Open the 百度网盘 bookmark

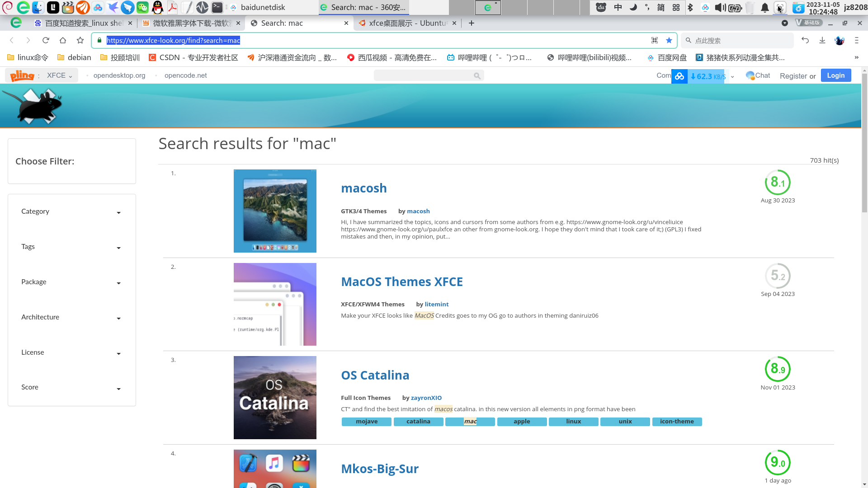[667, 57]
